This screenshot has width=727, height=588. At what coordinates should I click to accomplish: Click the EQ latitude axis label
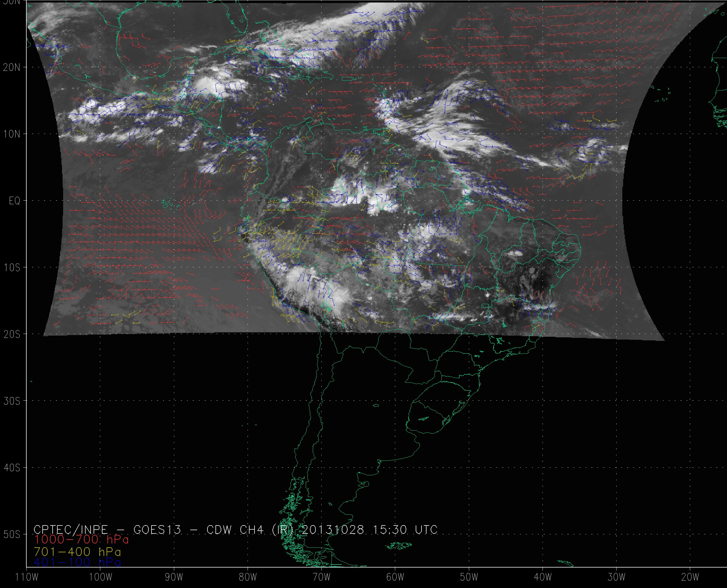pyautogui.click(x=15, y=201)
